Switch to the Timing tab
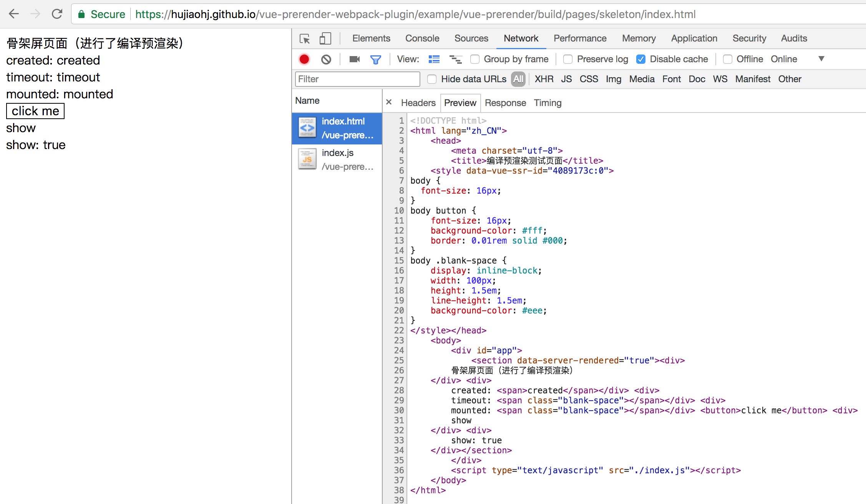 click(547, 103)
